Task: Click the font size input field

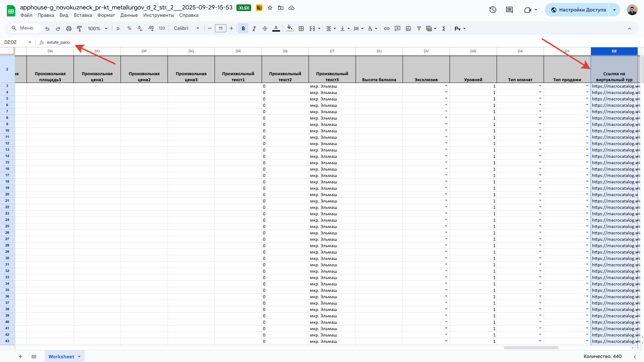Action: (x=221, y=29)
